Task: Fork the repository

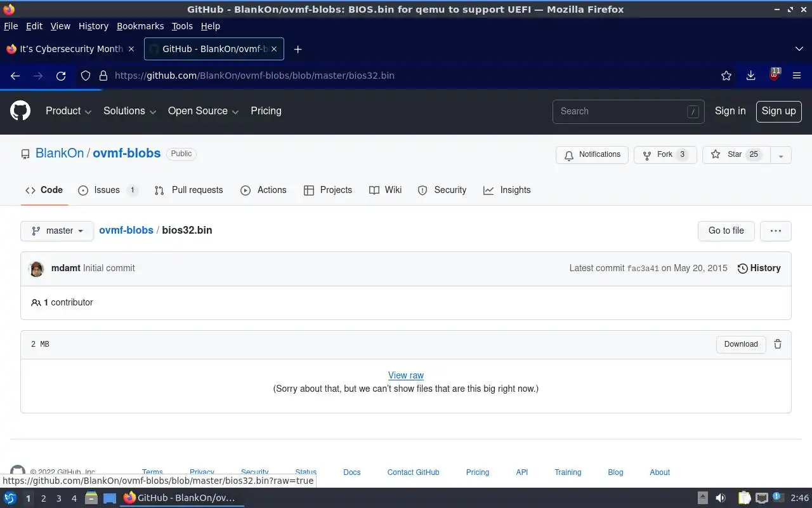Action: [665, 155]
